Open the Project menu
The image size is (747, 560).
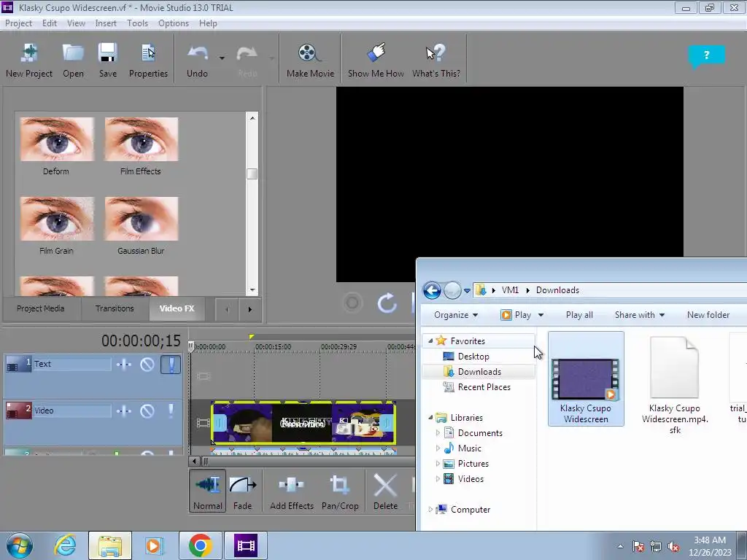click(x=18, y=23)
